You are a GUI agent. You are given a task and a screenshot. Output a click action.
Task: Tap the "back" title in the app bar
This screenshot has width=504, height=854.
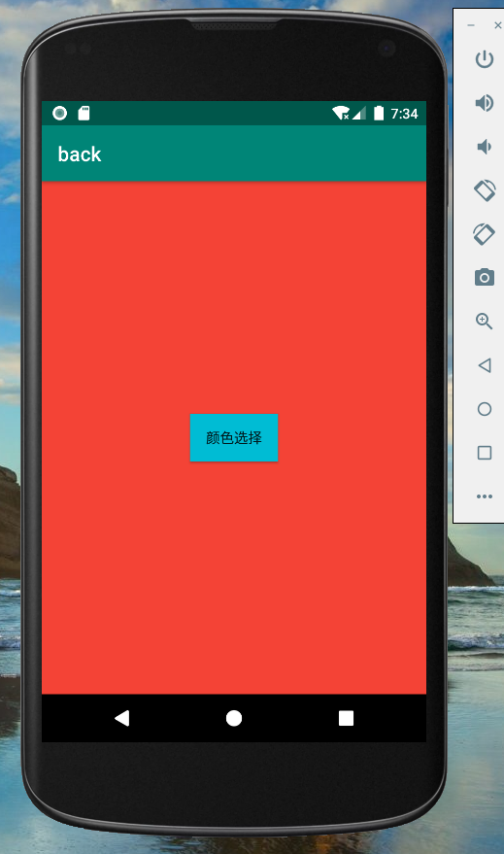click(x=80, y=154)
